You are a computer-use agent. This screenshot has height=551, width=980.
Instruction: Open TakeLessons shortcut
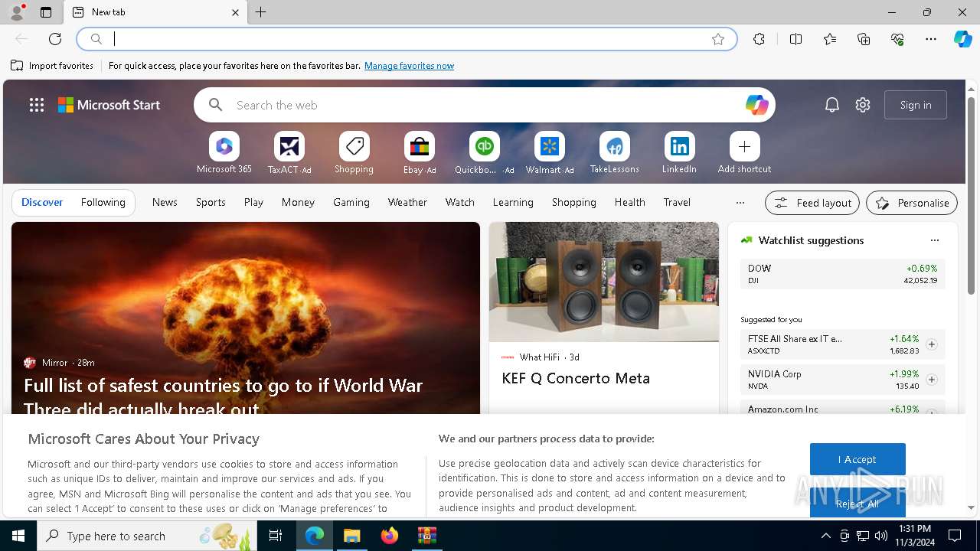pos(614,152)
